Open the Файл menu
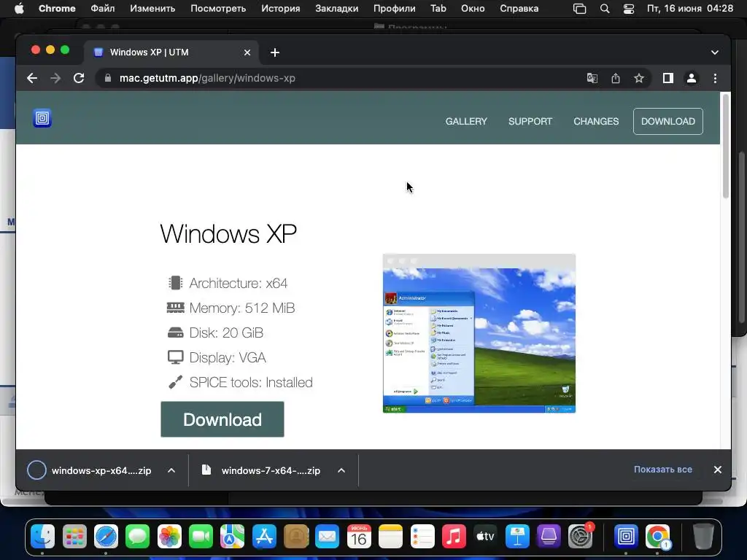The width and height of the screenshot is (747, 560). 102,9
